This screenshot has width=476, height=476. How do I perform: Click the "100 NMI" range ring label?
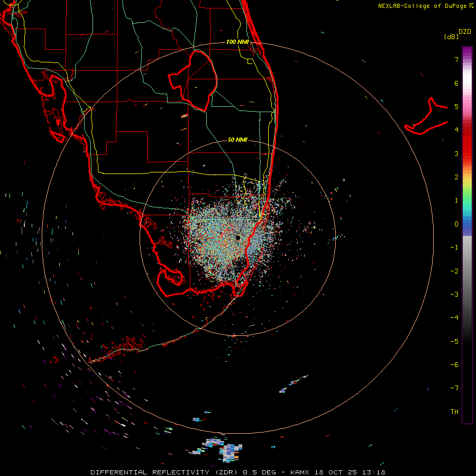(237, 42)
